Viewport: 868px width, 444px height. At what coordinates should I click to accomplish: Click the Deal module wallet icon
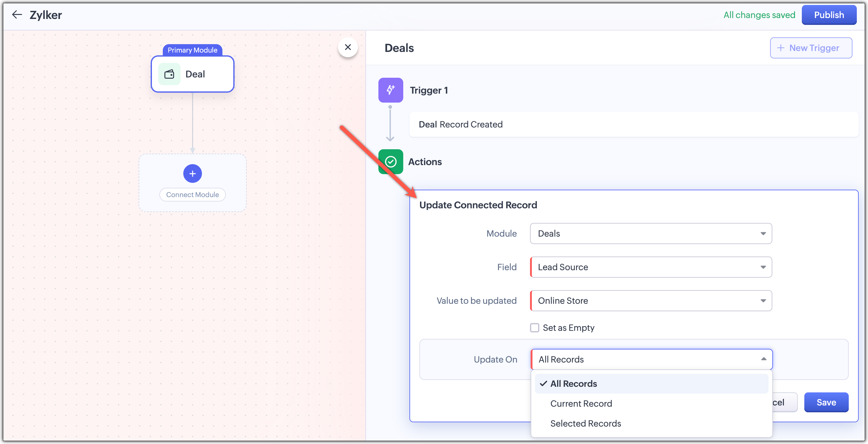click(x=169, y=74)
